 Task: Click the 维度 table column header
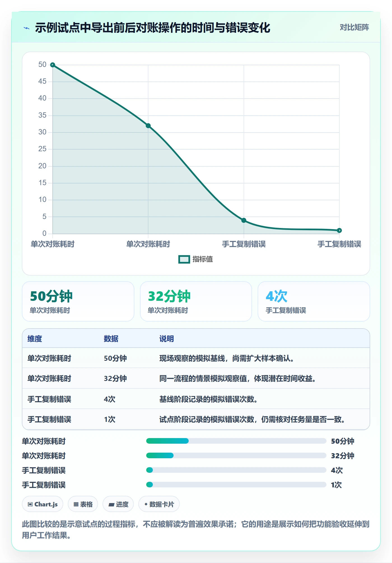click(x=35, y=339)
